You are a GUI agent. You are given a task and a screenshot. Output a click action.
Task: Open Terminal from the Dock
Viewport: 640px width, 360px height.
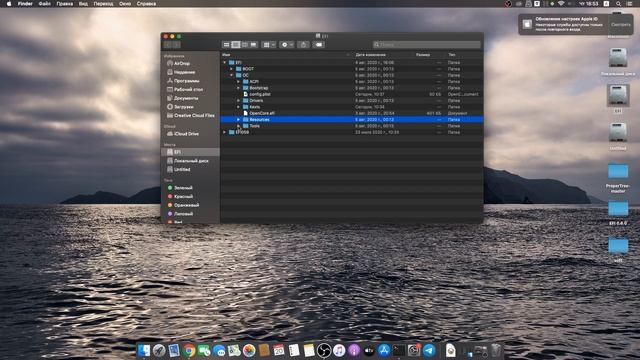[x=399, y=350]
